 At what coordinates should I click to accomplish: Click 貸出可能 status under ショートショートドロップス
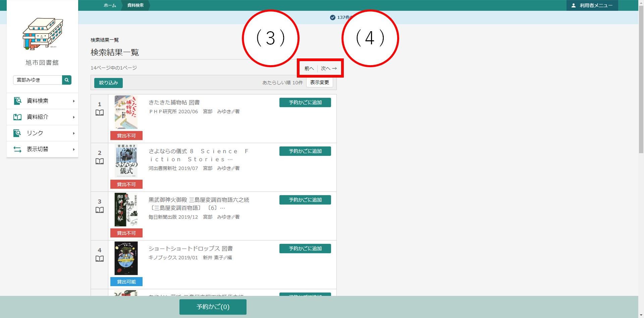[126, 282]
